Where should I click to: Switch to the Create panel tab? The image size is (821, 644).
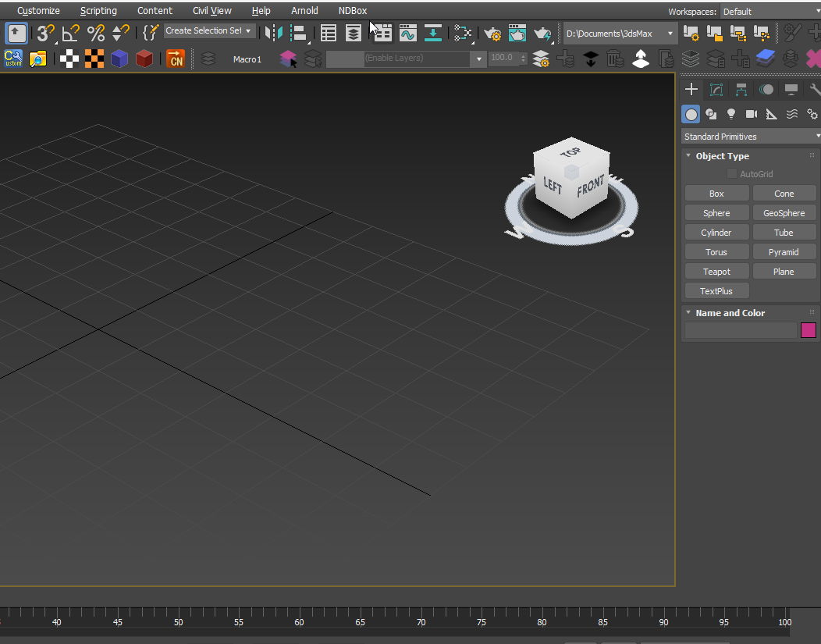pyautogui.click(x=691, y=90)
